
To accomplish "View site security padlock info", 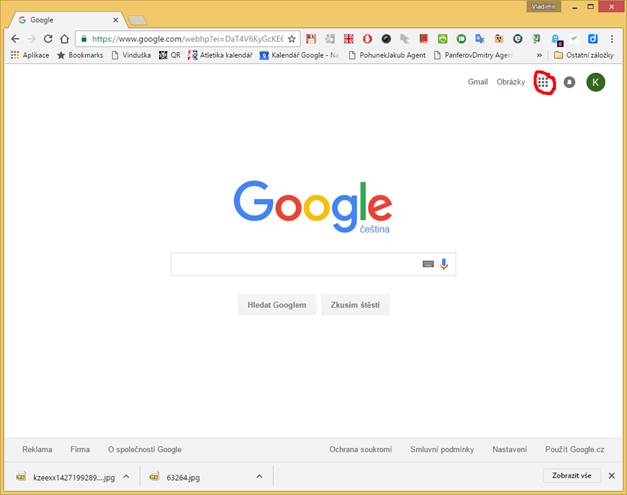I will [x=84, y=39].
